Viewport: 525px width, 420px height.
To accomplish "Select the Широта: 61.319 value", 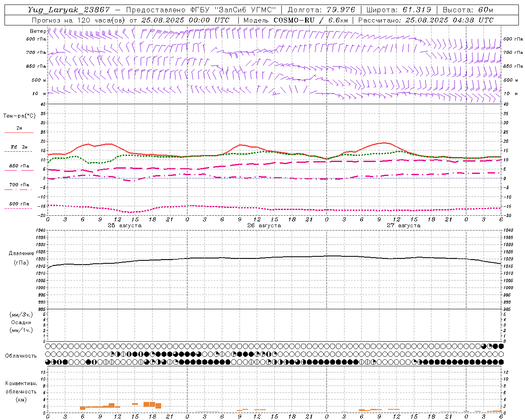I will [399, 10].
